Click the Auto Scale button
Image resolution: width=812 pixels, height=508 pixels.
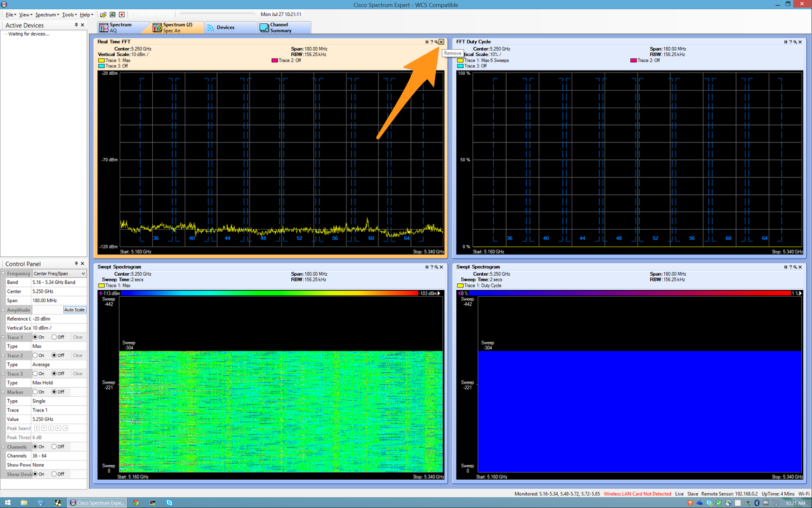coord(75,310)
